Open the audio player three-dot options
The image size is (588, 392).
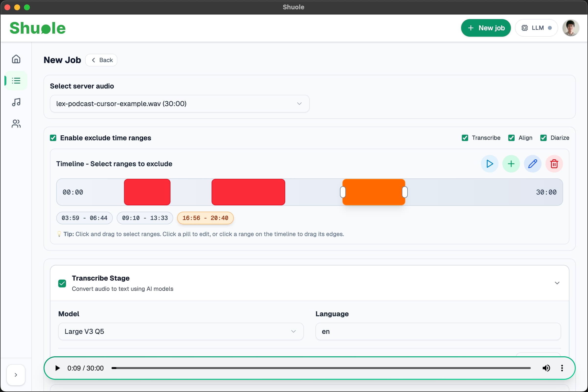pos(562,368)
